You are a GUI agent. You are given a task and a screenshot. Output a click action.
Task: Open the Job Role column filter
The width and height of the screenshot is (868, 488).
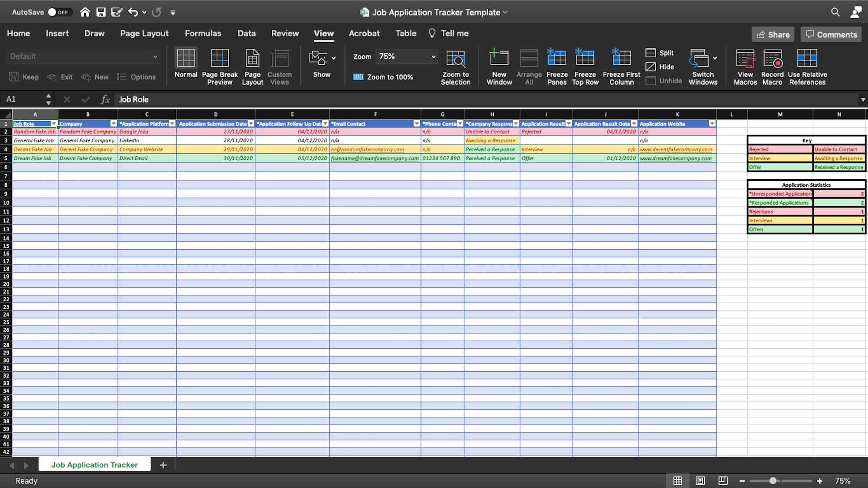55,124
